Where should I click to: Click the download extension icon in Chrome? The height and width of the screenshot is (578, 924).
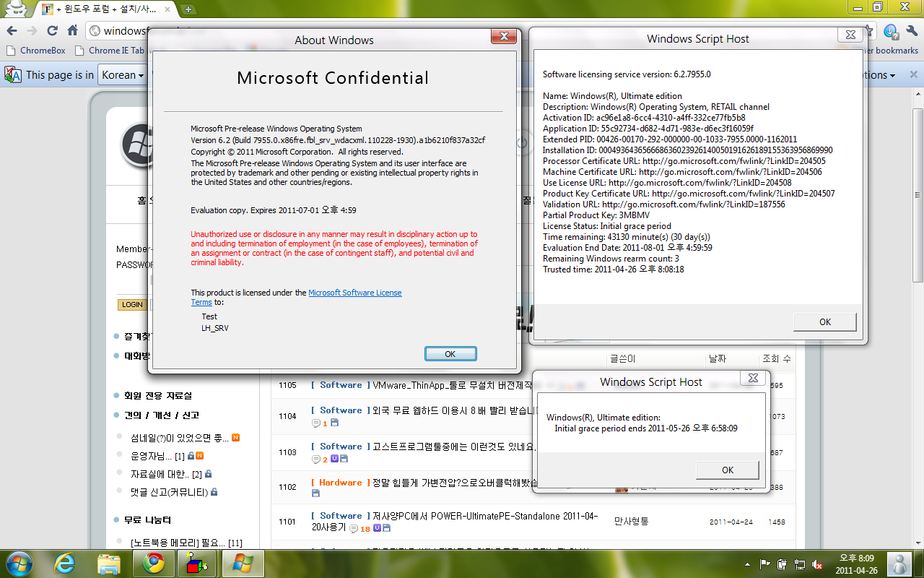pos(892,31)
